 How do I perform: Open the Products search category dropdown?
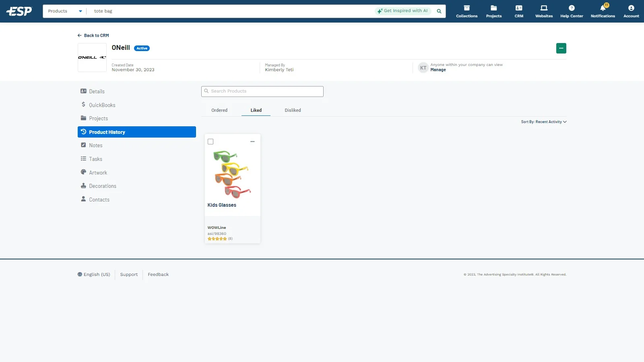[x=65, y=11]
